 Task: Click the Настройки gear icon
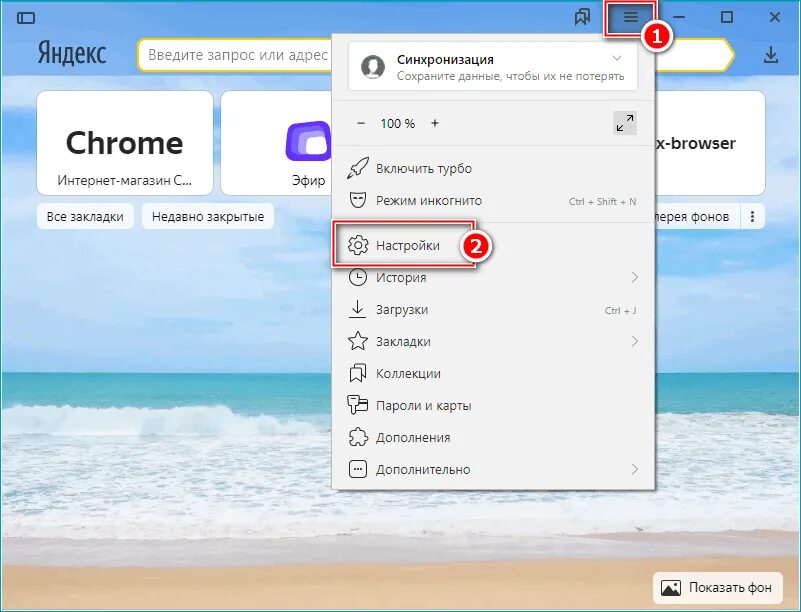[358, 245]
